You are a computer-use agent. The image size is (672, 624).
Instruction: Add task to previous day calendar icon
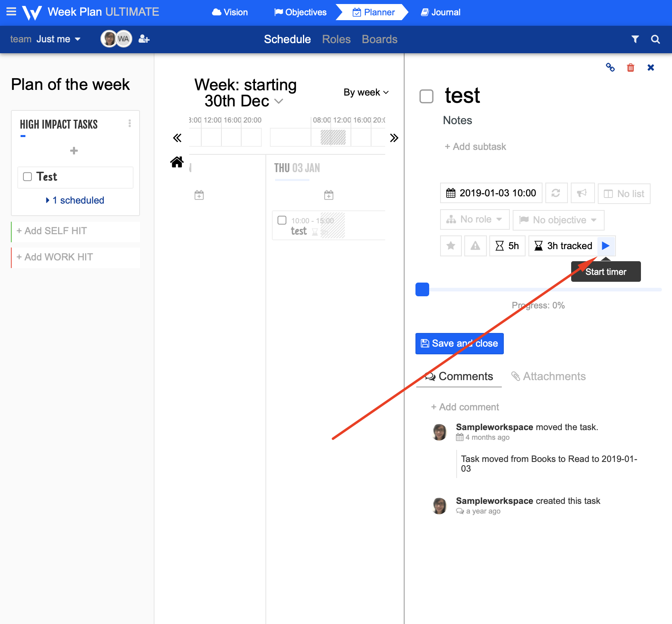[x=199, y=195]
